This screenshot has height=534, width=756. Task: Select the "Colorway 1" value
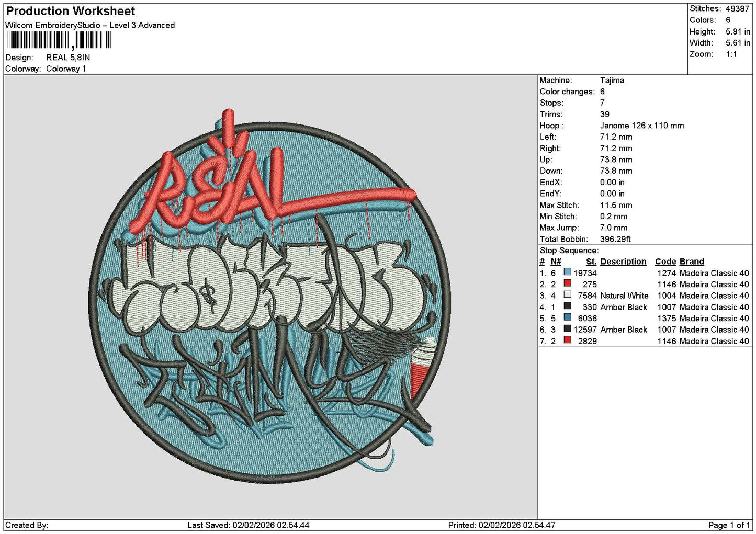click(x=66, y=69)
